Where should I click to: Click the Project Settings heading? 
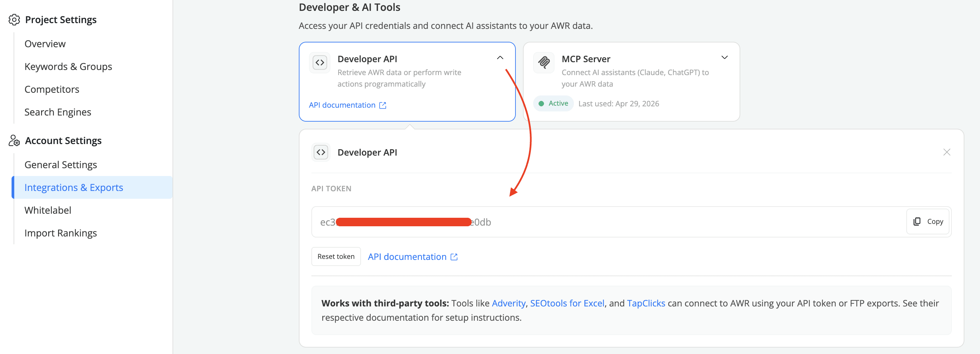tap(61, 20)
